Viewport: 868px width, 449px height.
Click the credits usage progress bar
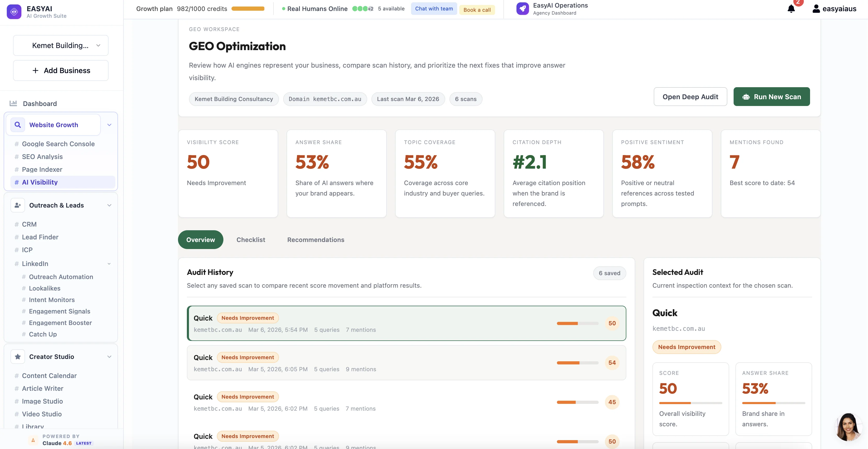point(248,9)
